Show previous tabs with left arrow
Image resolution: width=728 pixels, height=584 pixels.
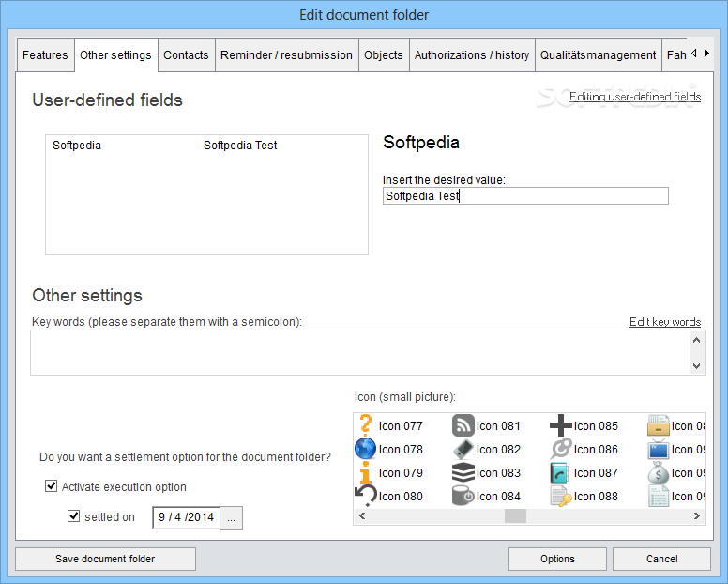(x=693, y=53)
